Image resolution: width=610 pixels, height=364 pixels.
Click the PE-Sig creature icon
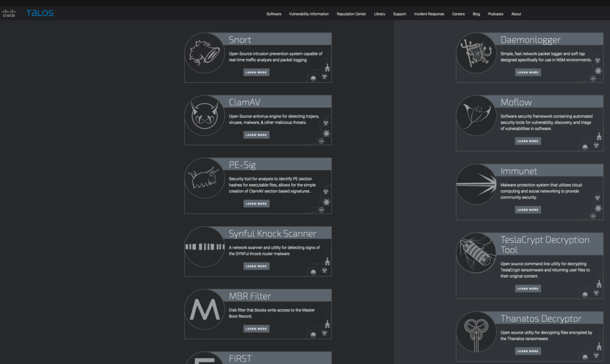pyautogui.click(x=204, y=178)
